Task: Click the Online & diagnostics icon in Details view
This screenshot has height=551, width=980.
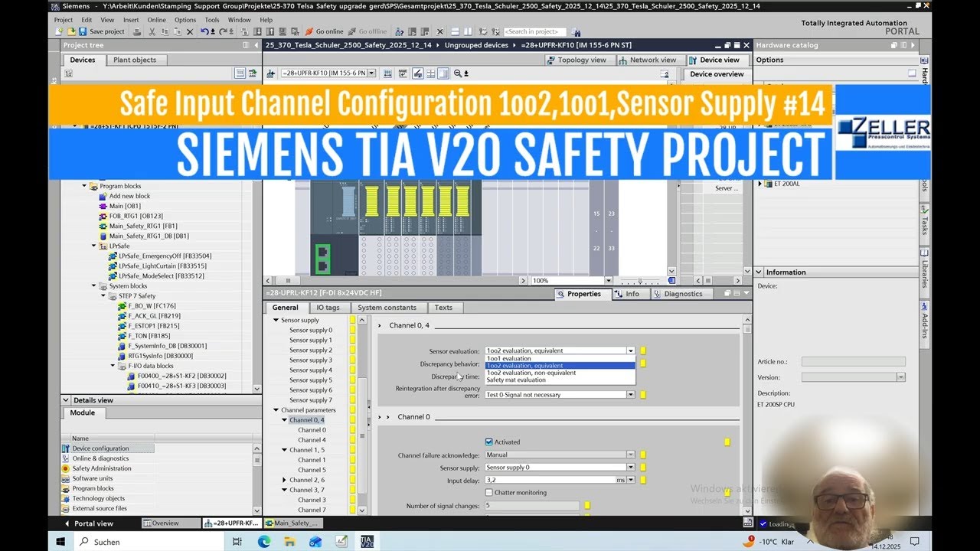Action: click(66, 458)
